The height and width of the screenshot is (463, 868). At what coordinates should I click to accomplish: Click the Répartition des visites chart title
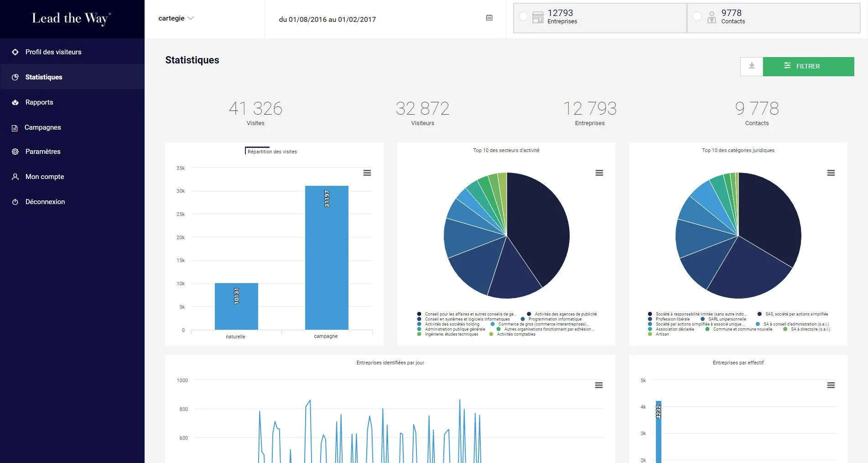(272, 152)
